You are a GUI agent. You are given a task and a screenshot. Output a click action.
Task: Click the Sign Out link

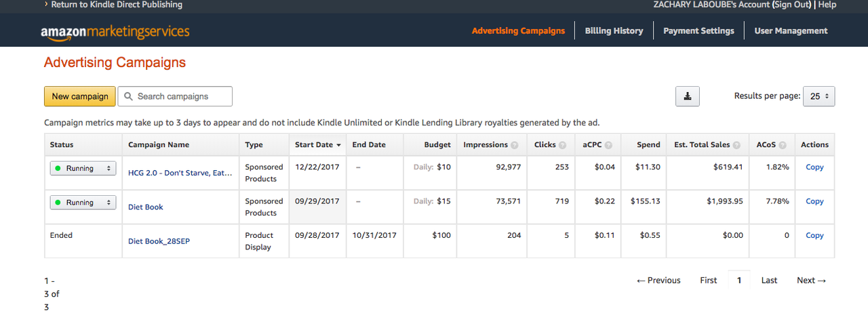792,5
